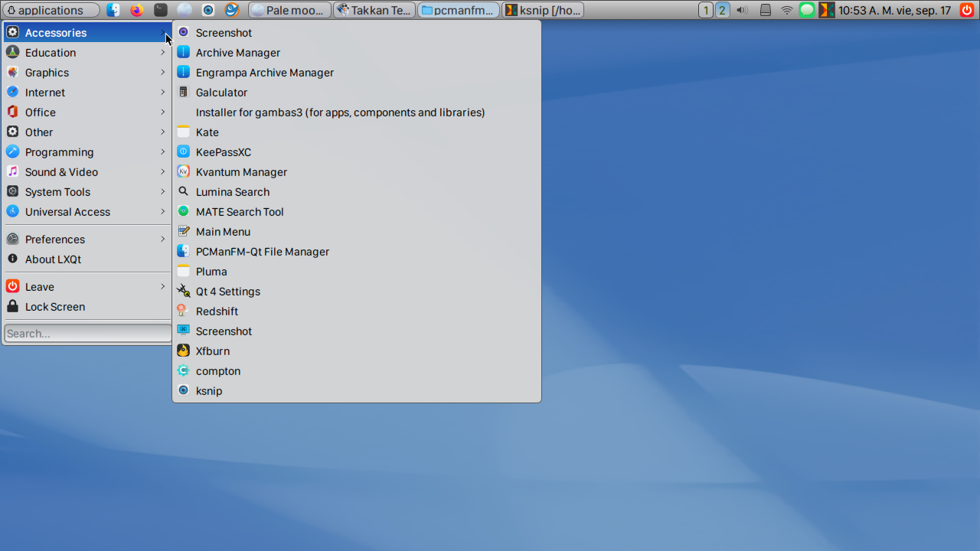Expand the Graphics submenu
This screenshot has width=980, height=551.
click(87, 73)
